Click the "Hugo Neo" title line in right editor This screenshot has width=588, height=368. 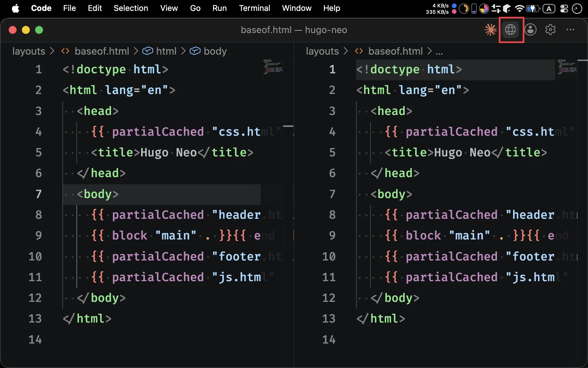coord(466,152)
